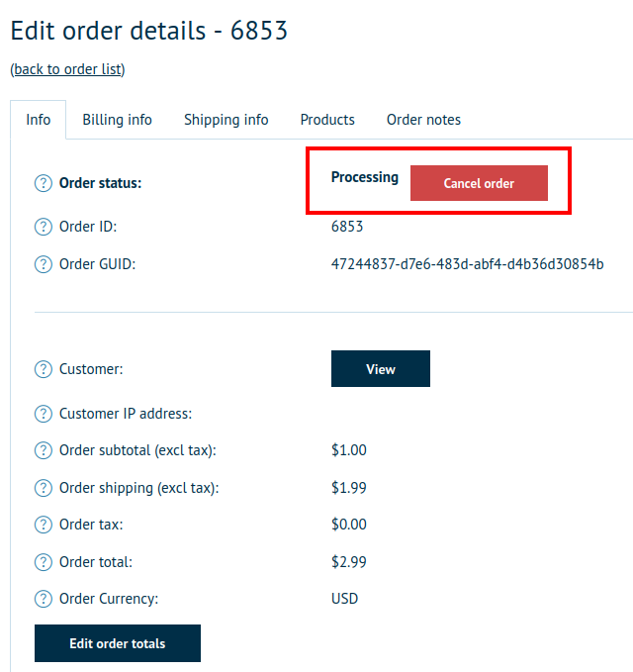Click help icon beside Order ID
Viewport: 633px width, 672px height.
pos(43,227)
